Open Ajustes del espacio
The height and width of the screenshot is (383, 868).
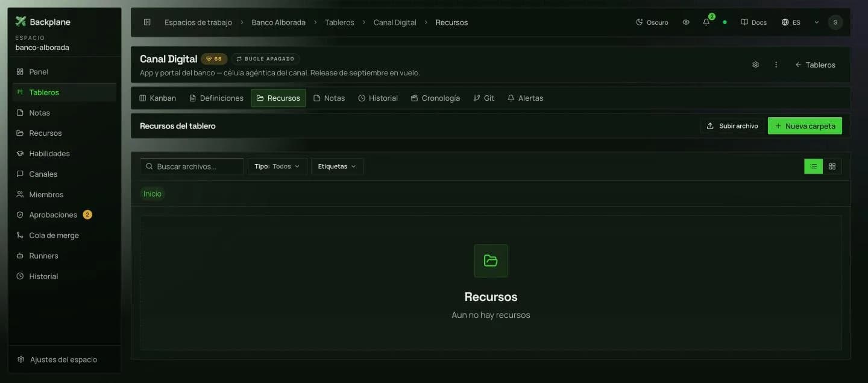(64, 359)
